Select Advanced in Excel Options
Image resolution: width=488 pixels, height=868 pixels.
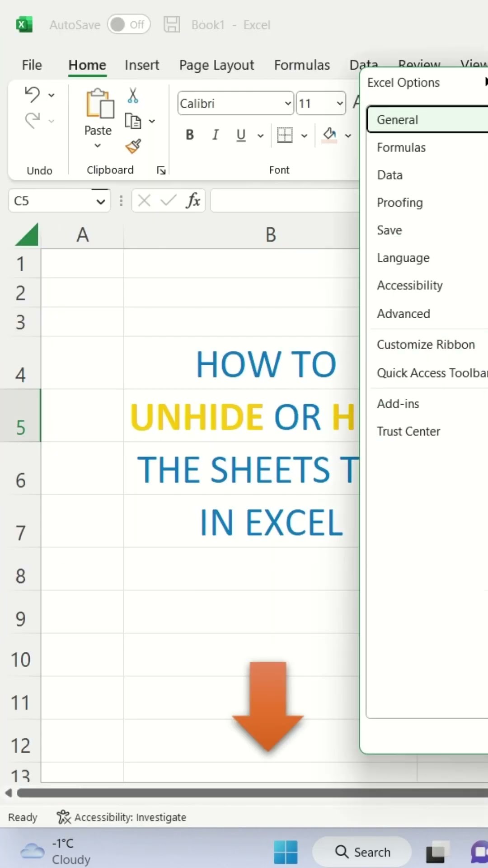[404, 314]
